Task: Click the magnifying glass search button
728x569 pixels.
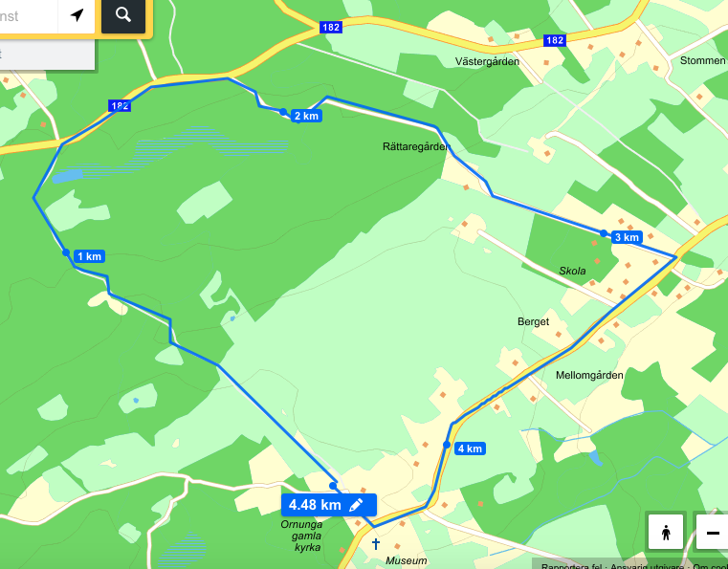Action: coord(123,15)
